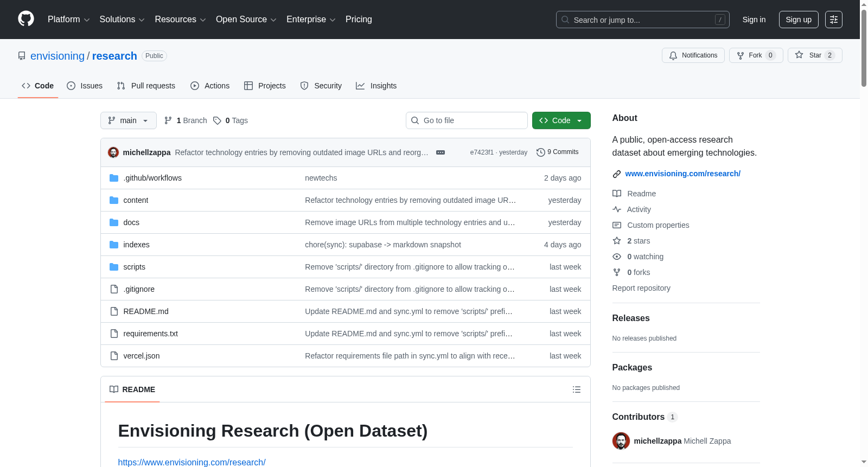Viewport: 868px width, 467px height.
Task: Expand the Open Source menu
Action: 246,20
